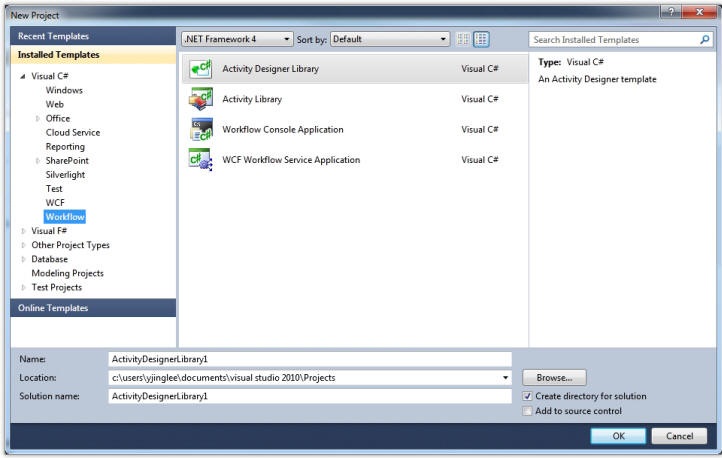
Task: Click the dialog help question mark button
Action: tap(670, 12)
